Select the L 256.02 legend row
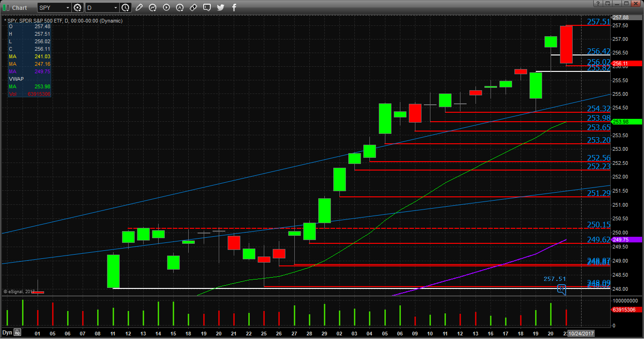 tap(29, 41)
